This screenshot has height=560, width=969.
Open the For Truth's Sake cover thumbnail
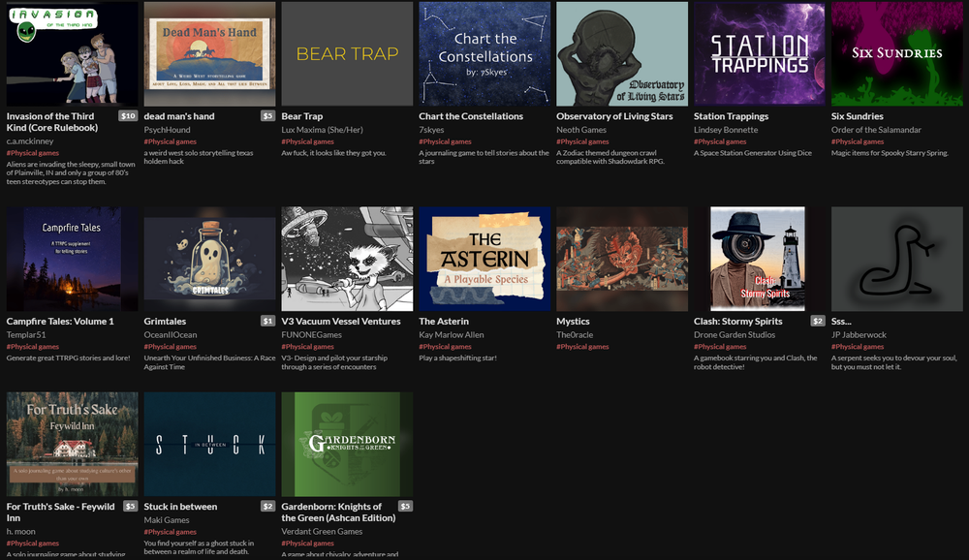pos(73,444)
